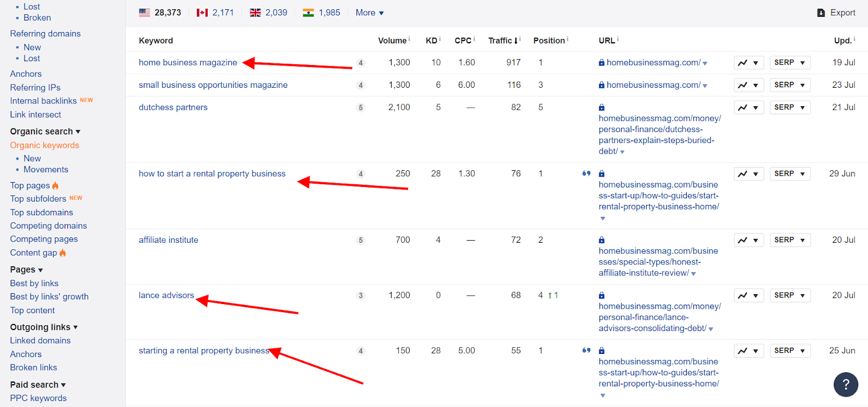This screenshot has height=407, width=868.
Task: Open the keyword link 'starting a rental property business'
Action: pyautogui.click(x=204, y=351)
